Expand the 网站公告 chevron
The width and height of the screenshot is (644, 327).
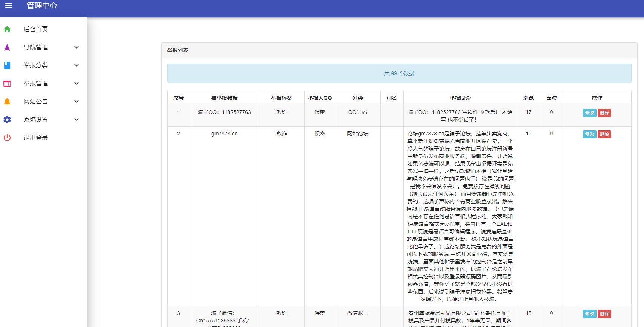[x=76, y=102]
